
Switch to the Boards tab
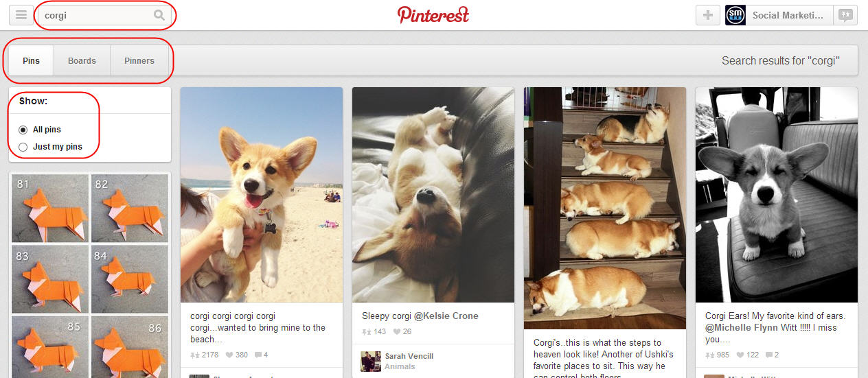tap(82, 60)
